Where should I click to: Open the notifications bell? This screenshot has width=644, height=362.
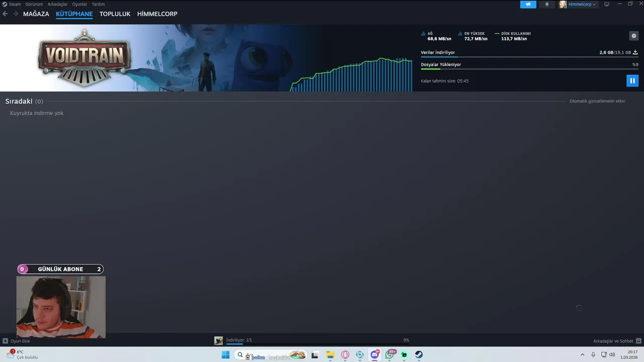(547, 4)
